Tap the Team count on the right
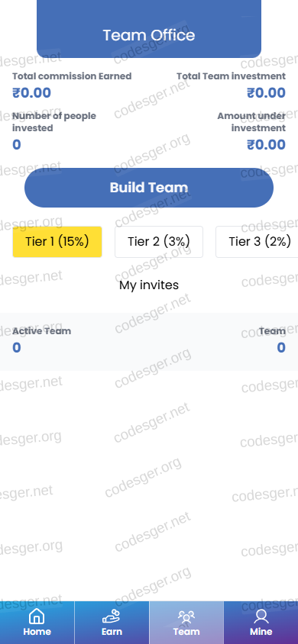The height and width of the screenshot is (644, 298). (281, 348)
